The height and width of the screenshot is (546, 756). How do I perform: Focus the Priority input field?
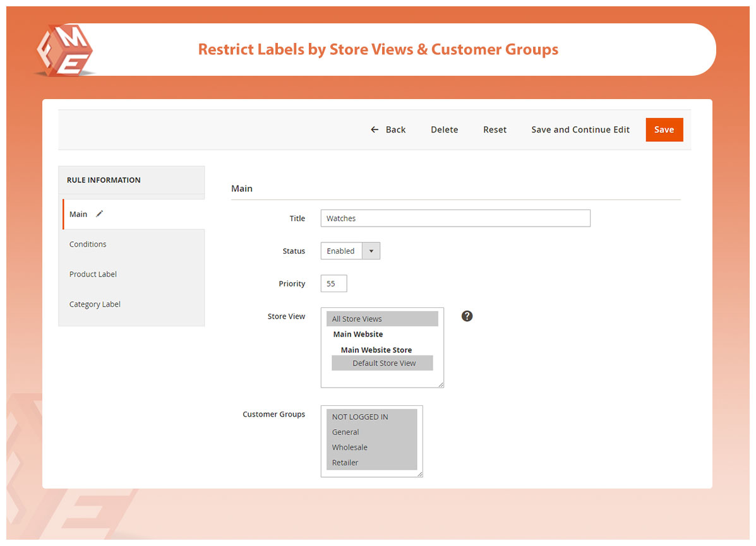(x=333, y=284)
